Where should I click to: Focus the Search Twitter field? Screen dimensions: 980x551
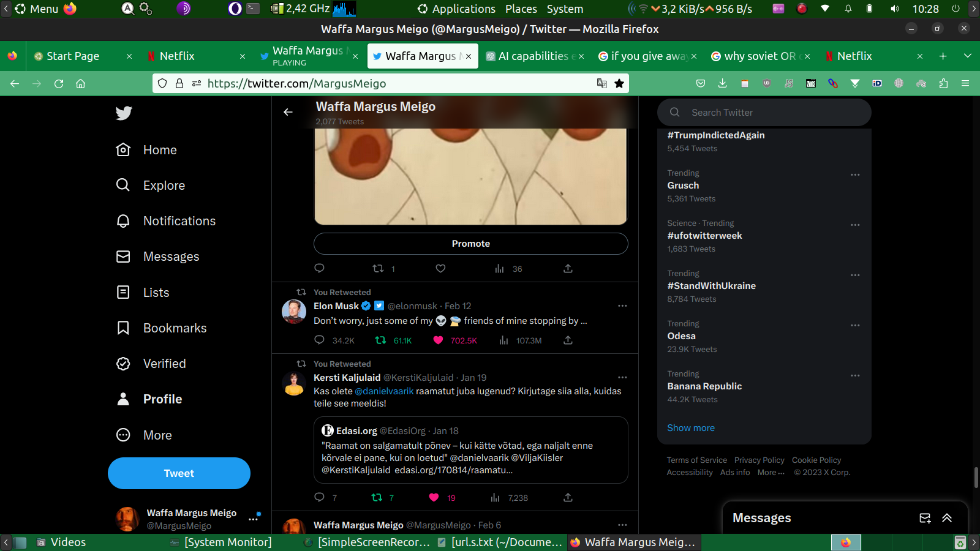point(764,113)
